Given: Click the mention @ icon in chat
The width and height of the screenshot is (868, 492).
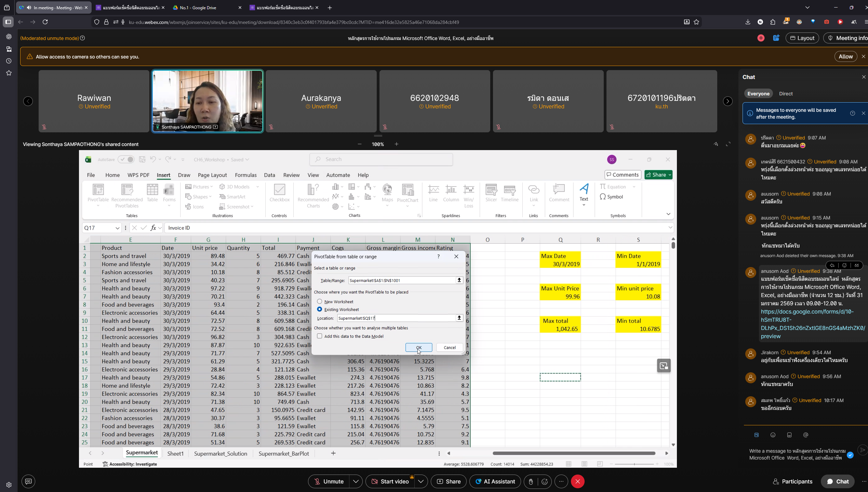Looking at the screenshot, I should 805,435.
